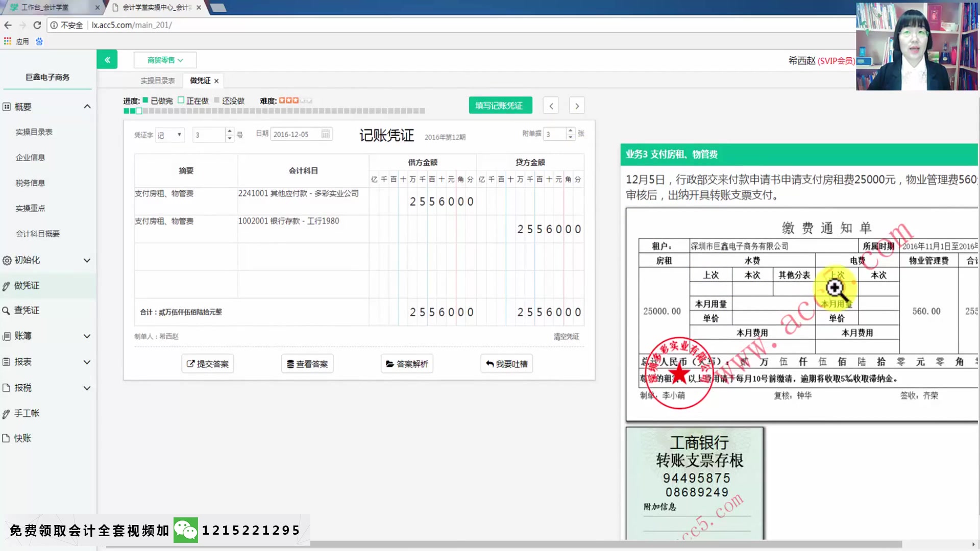Click the date picker calendar icon
980x551 pixels.
326,134
